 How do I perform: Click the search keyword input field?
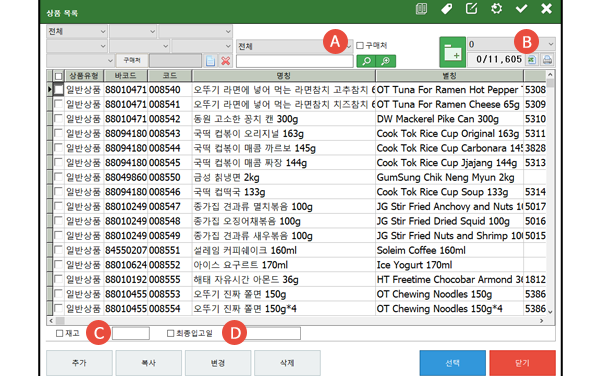(295, 61)
